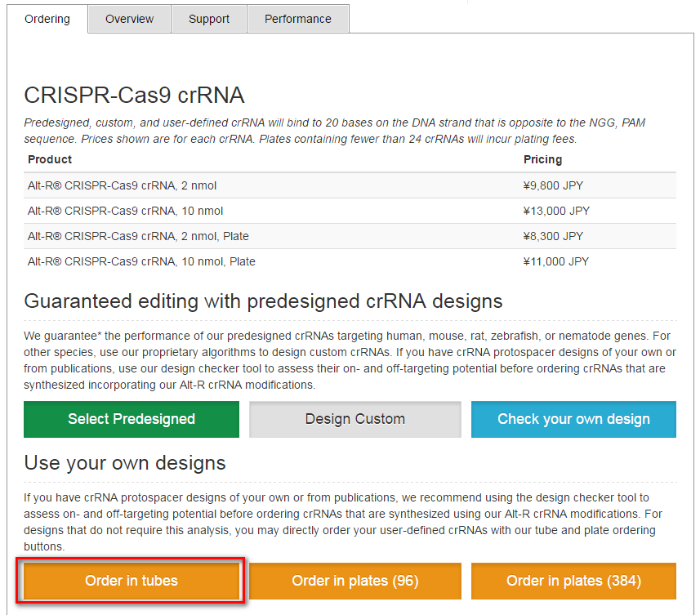This screenshot has width=700, height=615.
Task: Choose Order in plates (384)
Action: tap(573, 581)
